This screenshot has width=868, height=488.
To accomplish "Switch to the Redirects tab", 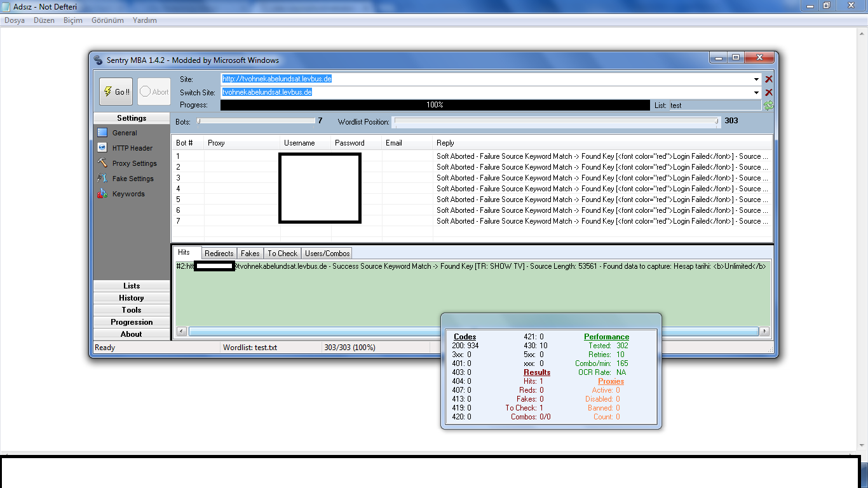I will pyautogui.click(x=219, y=254).
